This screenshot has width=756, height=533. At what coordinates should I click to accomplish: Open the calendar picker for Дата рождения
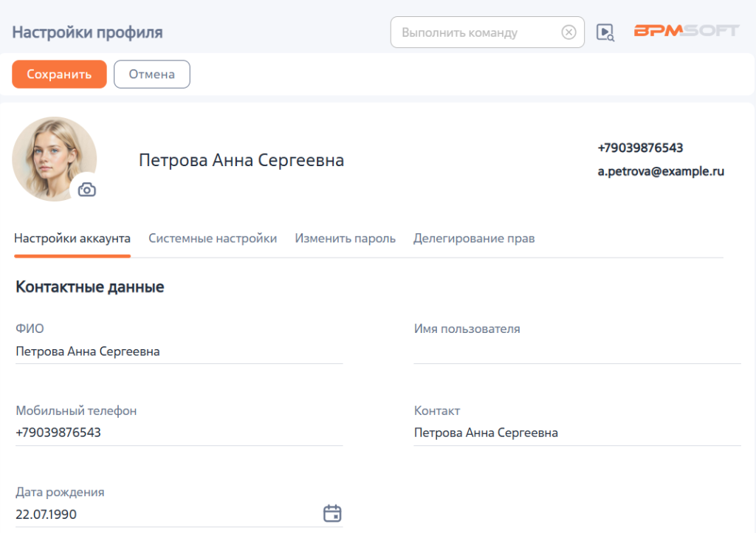pos(332,513)
